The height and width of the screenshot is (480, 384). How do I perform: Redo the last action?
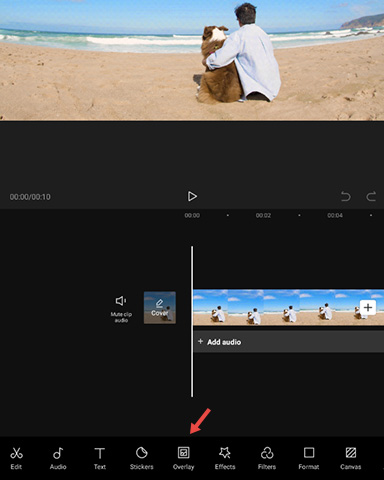(x=371, y=196)
